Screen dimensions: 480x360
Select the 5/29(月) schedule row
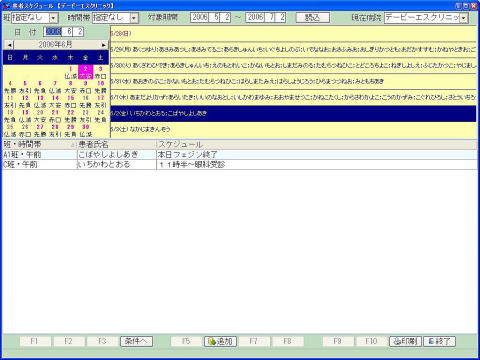[x=293, y=49]
